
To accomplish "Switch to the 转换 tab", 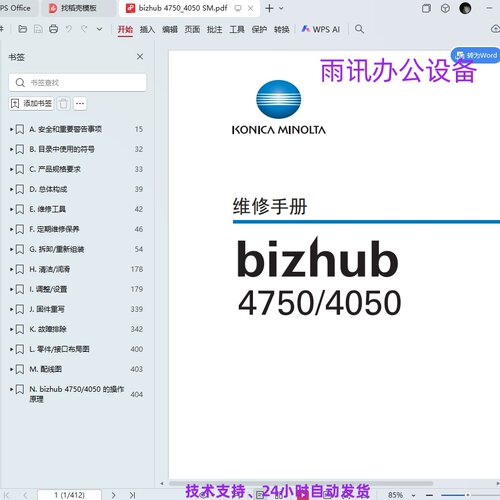I will click(x=281, y=29).
